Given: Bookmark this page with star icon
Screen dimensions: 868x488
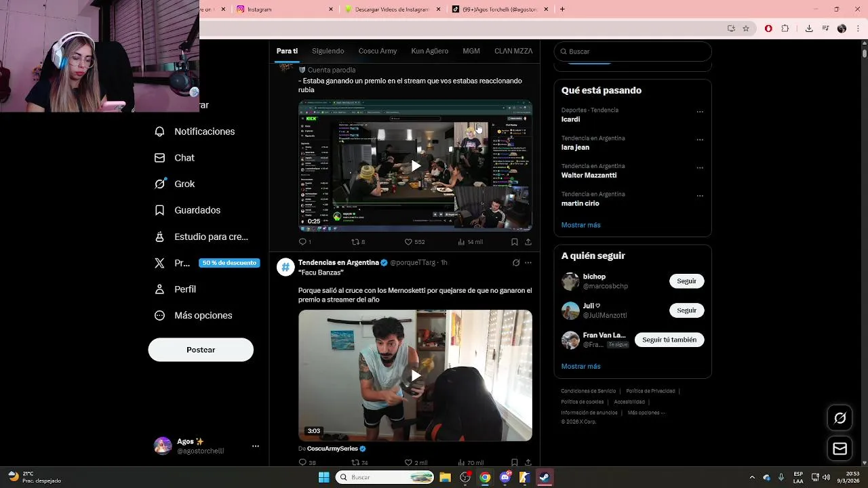Looking at the screenshot, I should click(746, 28).
